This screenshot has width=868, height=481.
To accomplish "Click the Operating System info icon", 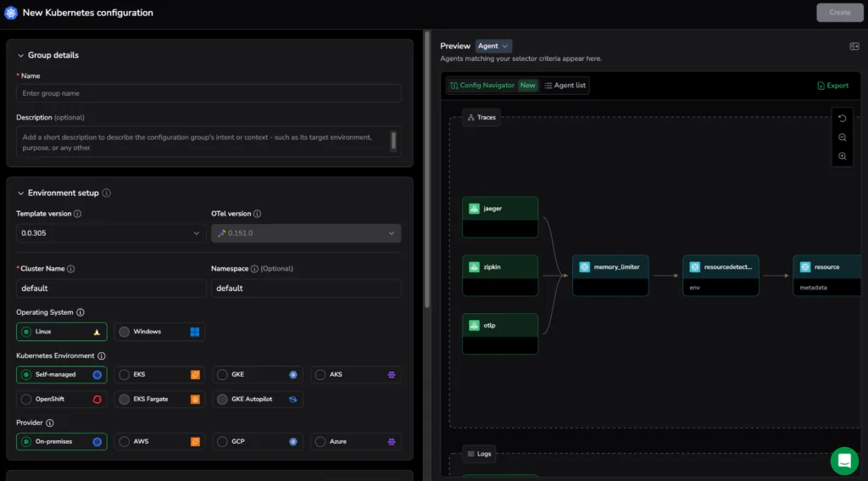I will pos(81,312).
